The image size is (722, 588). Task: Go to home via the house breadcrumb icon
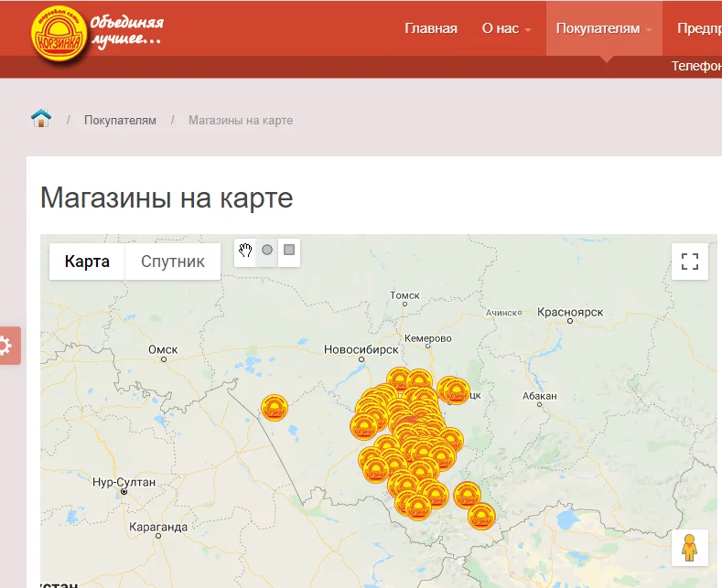(x=41, y=119)
